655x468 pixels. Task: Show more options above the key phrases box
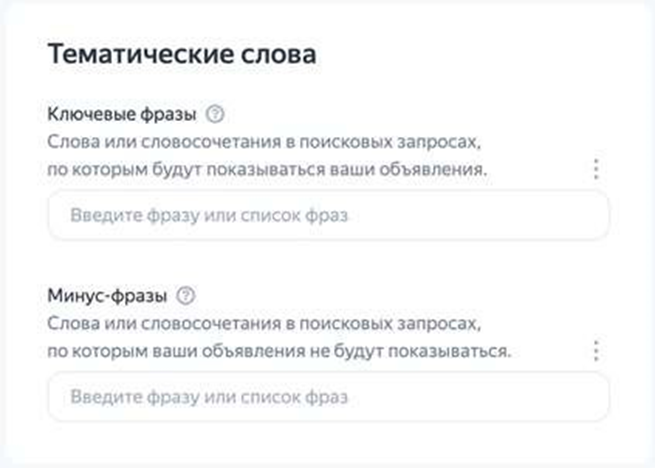pyautogui.click(x=597, y=168)
